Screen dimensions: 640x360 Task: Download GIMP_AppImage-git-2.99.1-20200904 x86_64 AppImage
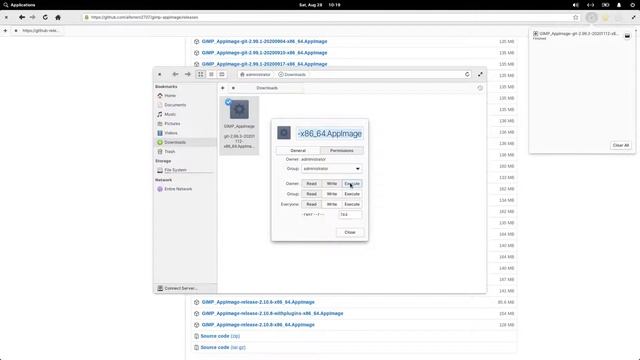point(264,41)
